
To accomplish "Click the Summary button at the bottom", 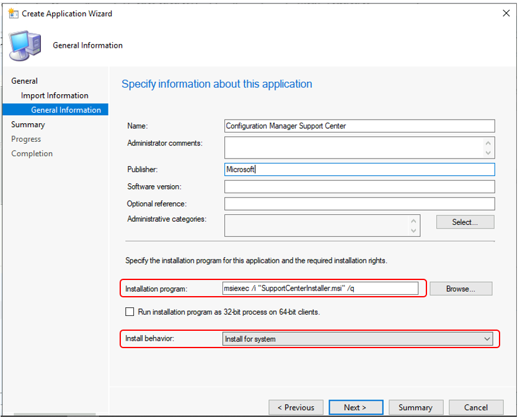I will pyautogui.click(x=416, y=408).
